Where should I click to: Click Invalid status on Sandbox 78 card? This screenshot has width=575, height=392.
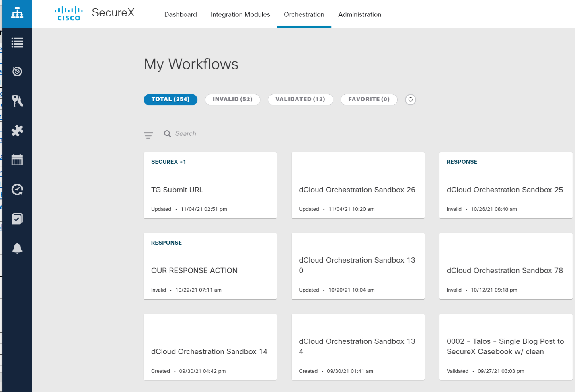[454, 290]
